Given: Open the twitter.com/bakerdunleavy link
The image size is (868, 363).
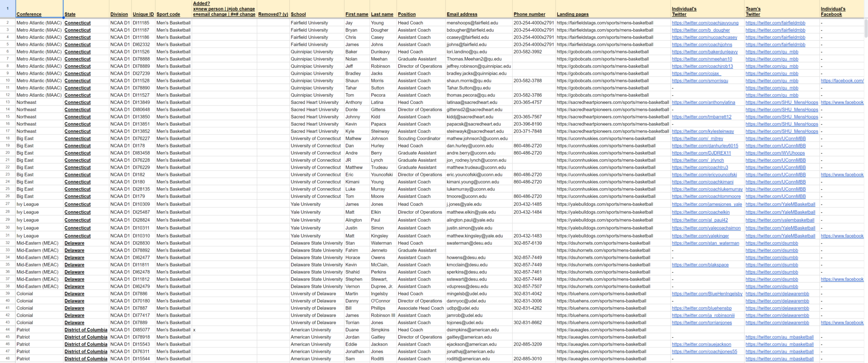Looking at the screenshot, I should [x=704, y=52].
